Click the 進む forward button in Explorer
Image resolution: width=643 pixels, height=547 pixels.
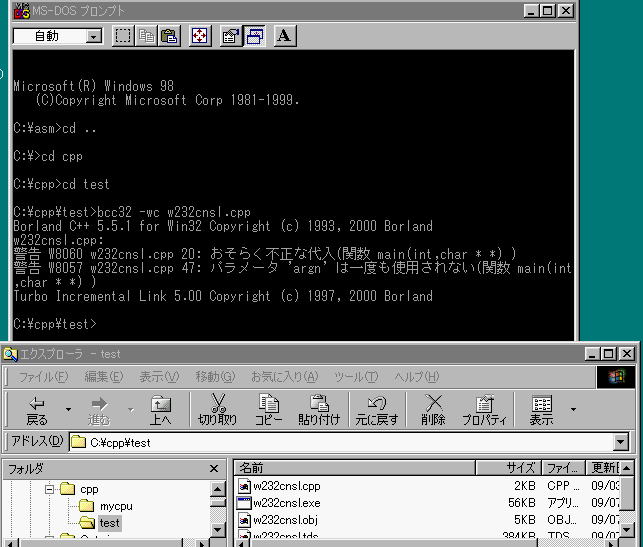(99, 410)
